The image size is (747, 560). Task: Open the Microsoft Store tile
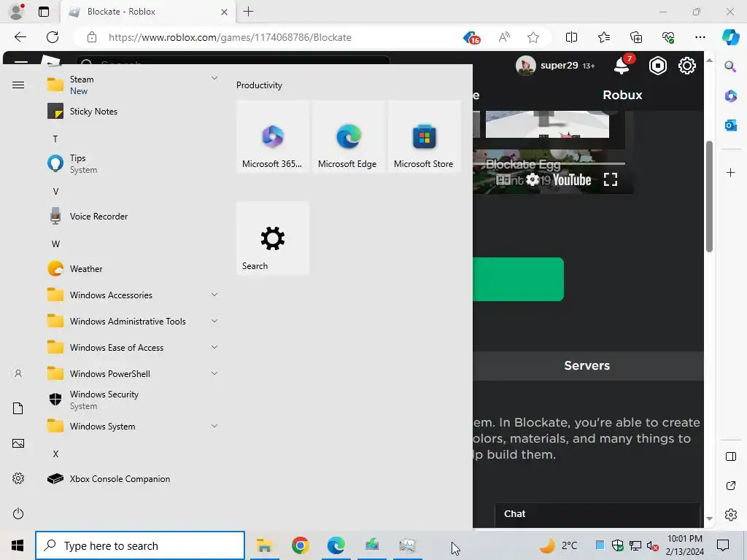click(424, 136)
